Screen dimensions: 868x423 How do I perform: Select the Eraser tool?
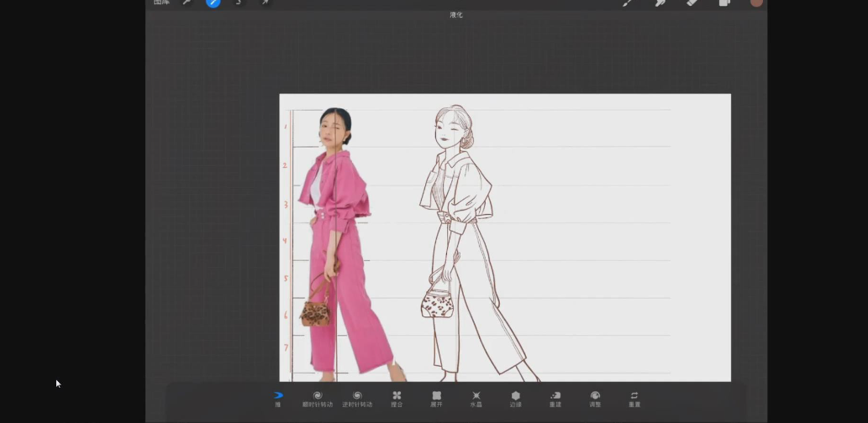[x=692, y=3]
